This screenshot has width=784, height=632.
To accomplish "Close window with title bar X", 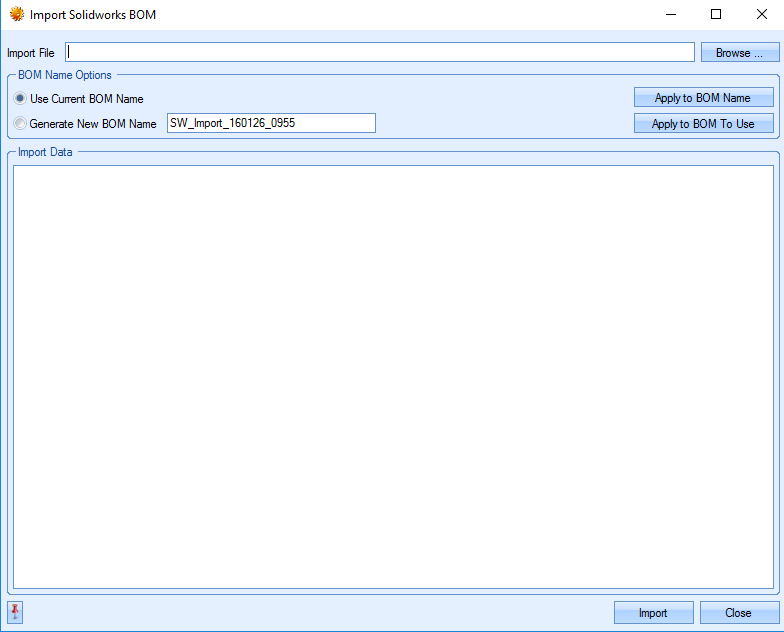I will [x=762, y=14].
